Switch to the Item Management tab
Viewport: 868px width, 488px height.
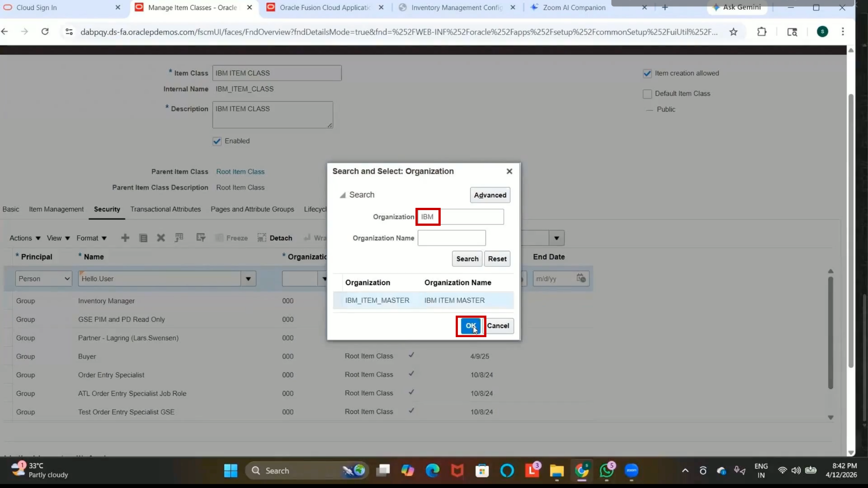click(x=56, y=209)
